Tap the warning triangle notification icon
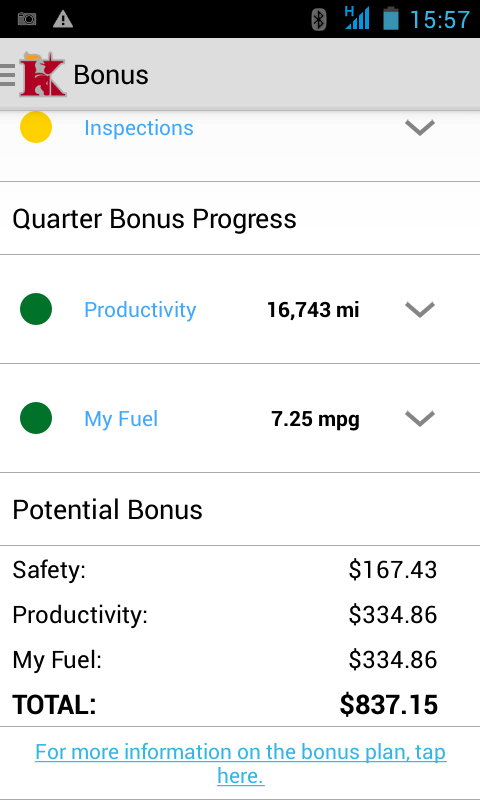 pyautogui.click(x=63, y=19)
